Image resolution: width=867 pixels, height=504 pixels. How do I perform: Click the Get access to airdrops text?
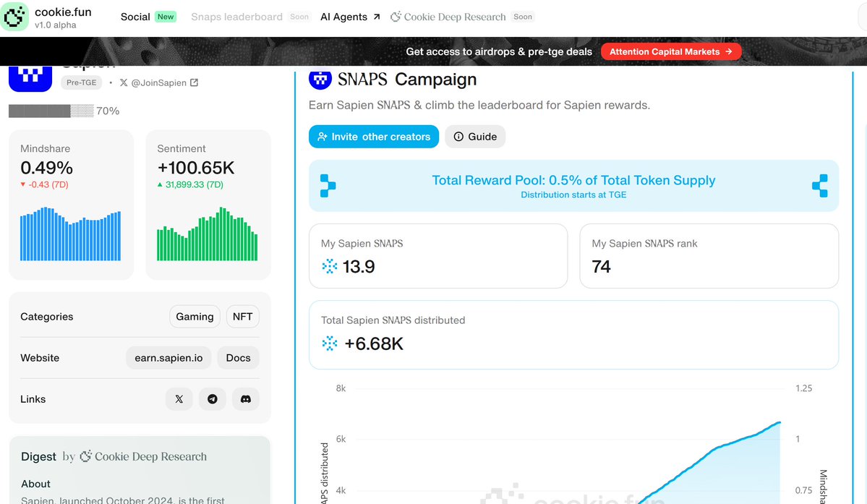click(499, 51)
